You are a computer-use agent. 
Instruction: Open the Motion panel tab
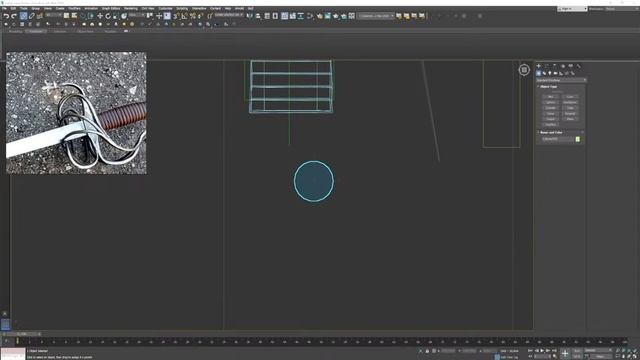[x=563, y=66]
